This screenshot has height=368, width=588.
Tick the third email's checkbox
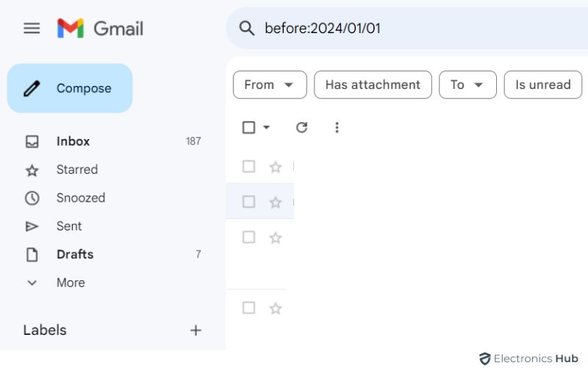tap(248, 237)
